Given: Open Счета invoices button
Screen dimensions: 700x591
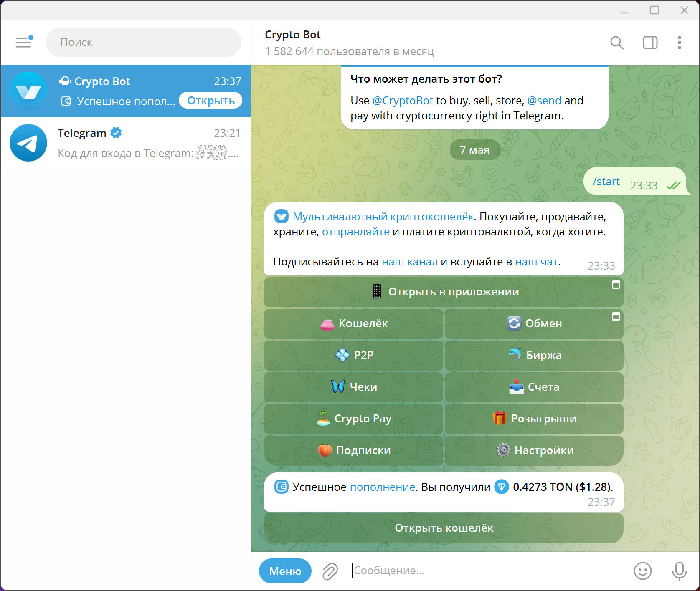Looking at the screenshot, I should (534, 387).
